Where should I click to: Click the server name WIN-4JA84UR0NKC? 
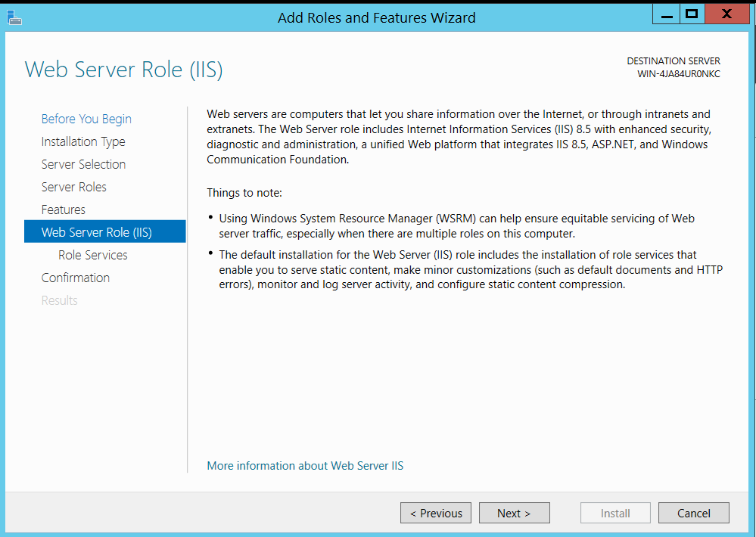[678, 74]
